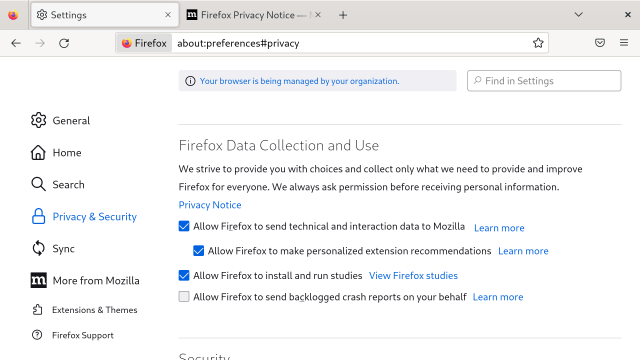Click the Sync arrows icon
Image resolution: width=640 pixels, height=360 pixels.
pos(38,248)
